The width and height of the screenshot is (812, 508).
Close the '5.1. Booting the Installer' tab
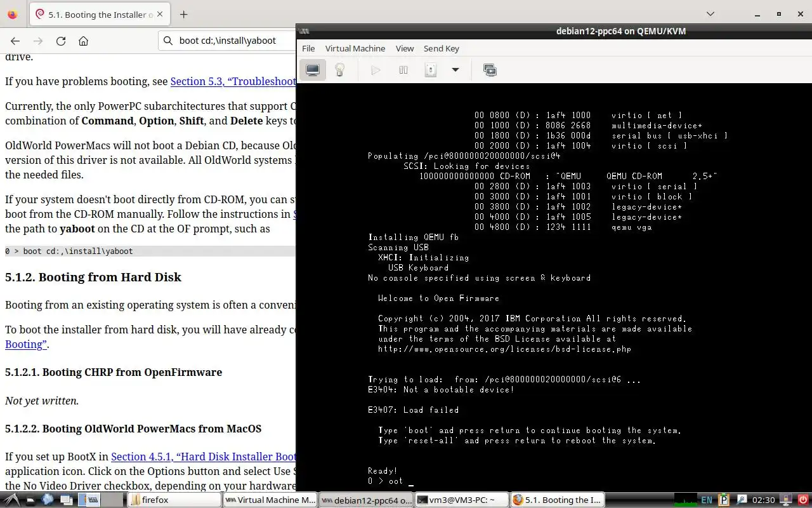tap(159, 14)
